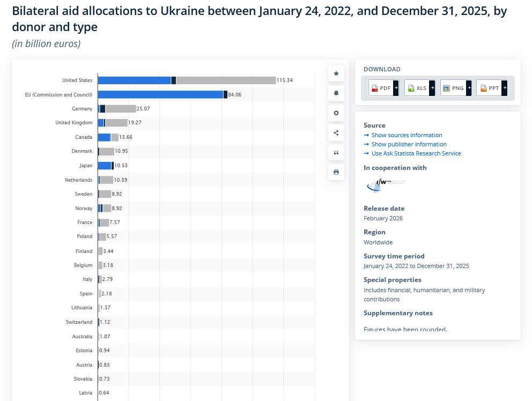This screenshot has height=401, width=532.
Task: Click the share icon
Action: coord(336,132)
